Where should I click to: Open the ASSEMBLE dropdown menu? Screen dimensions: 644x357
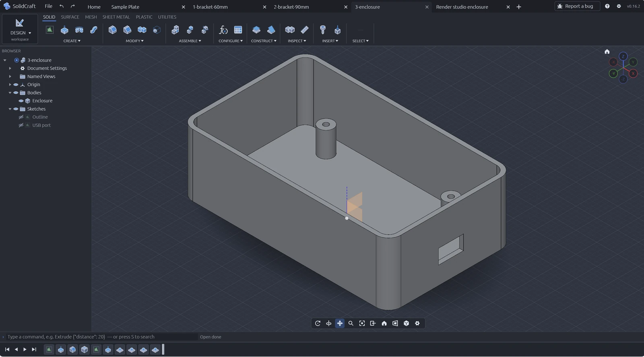(190, 41)
